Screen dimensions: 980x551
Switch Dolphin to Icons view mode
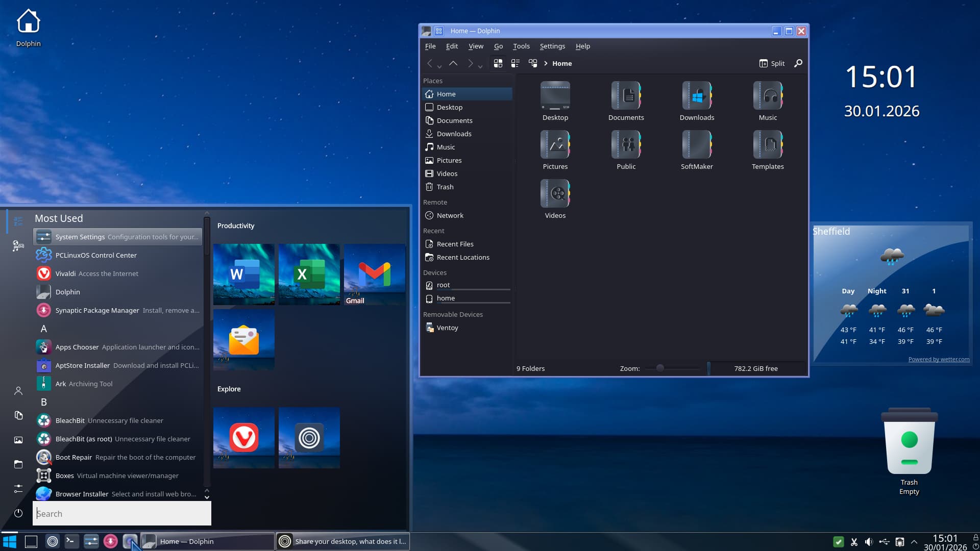[x=498, y=63]
